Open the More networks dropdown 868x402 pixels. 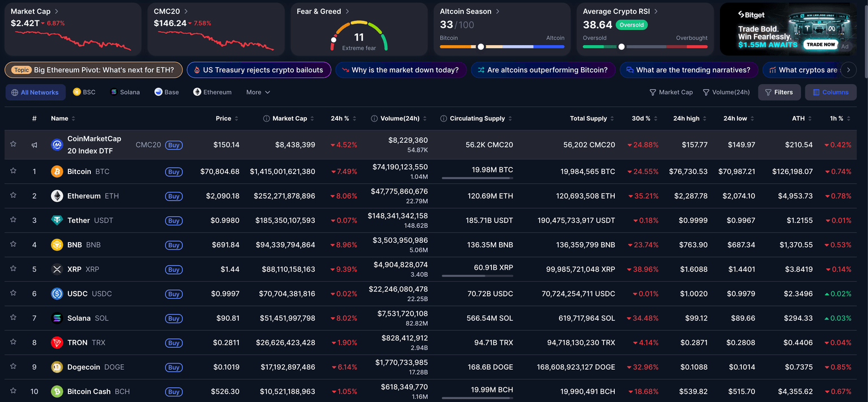pyautogui.click(x=258, y=92)
